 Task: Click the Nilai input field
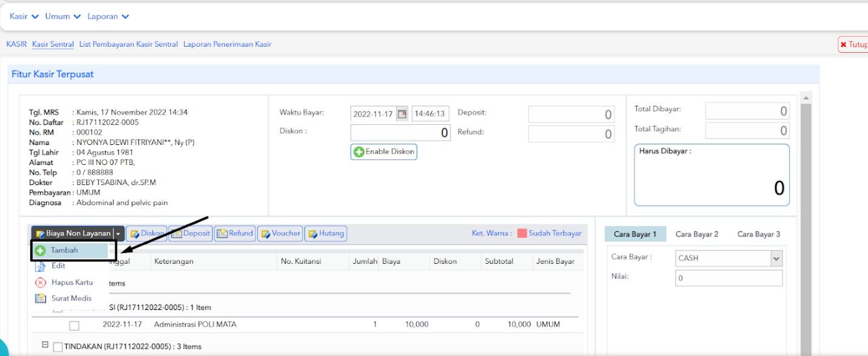click(728, 278)
